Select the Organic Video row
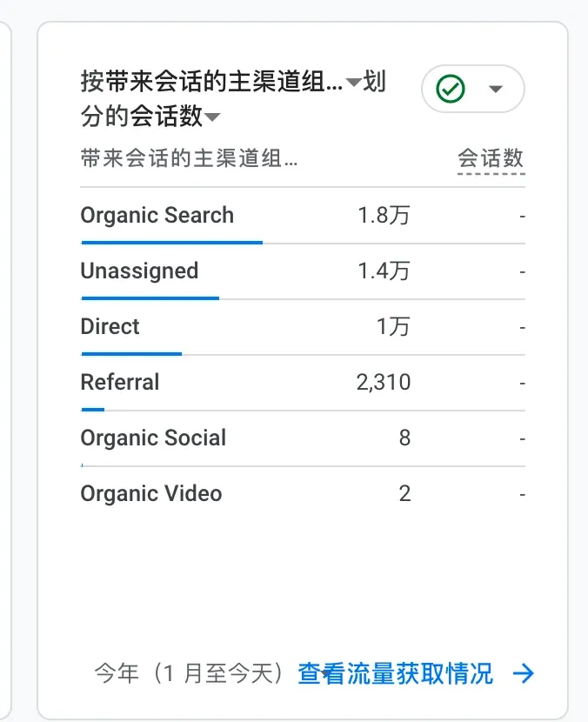Screen dimensions: 588x722 click(x=151, y=493)
